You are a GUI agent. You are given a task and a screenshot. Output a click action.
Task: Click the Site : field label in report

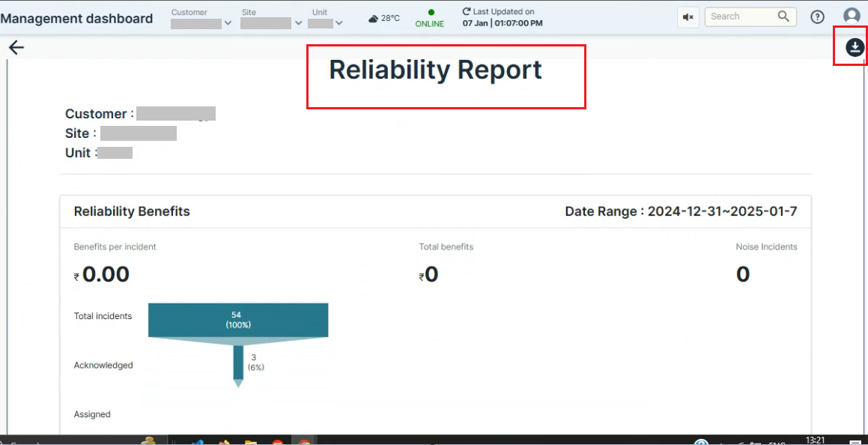click(81, 133)
